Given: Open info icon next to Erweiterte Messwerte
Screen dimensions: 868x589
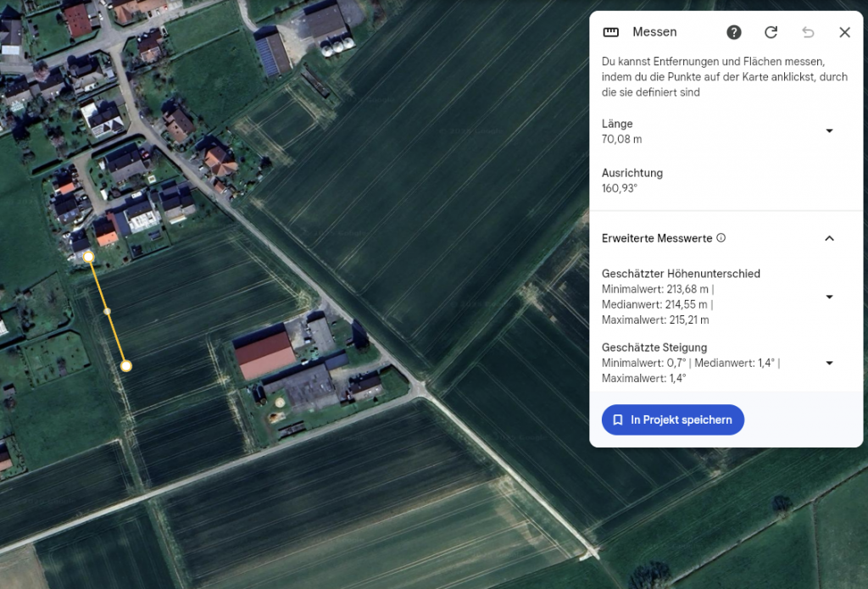Looking at the screenshot, I should (721, 238).
